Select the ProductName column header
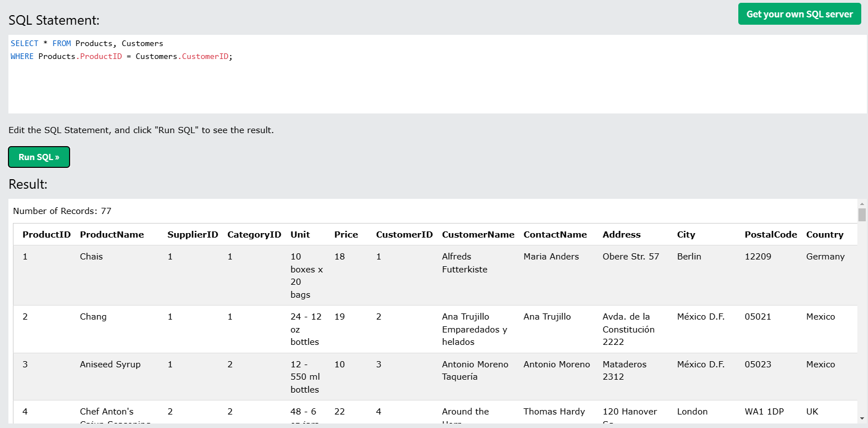The width and height of the screenshot is (868, 428). (112, 235)
